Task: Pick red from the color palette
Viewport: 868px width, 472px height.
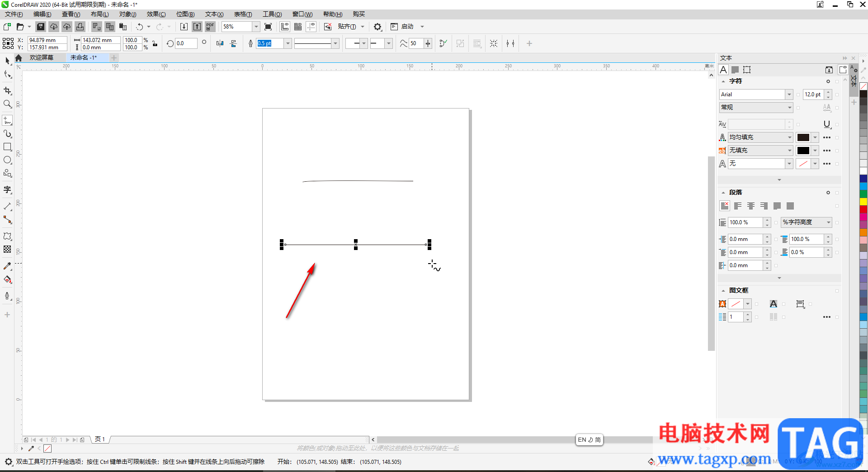Action: click(x=863, y=209)
